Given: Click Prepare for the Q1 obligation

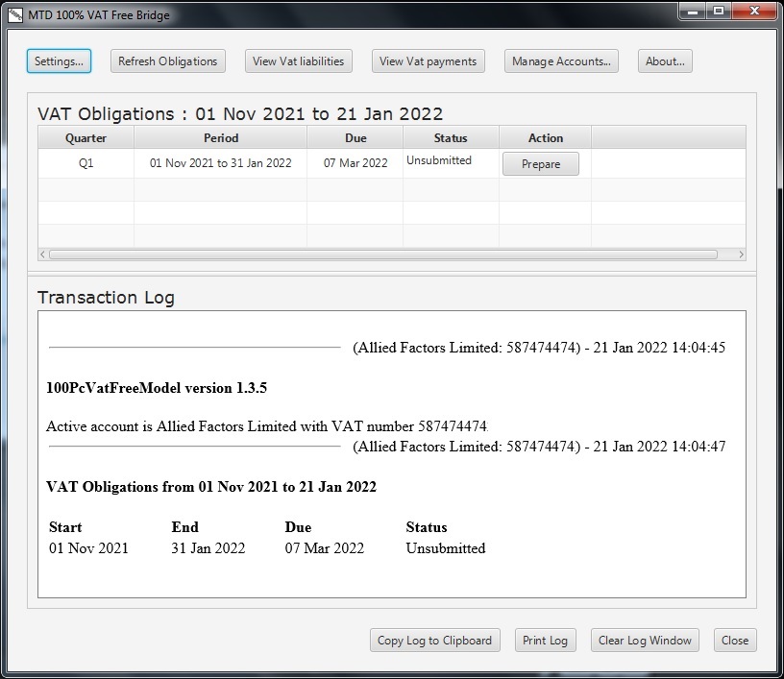Looking at the screenshot, I should tap(541, 164).
